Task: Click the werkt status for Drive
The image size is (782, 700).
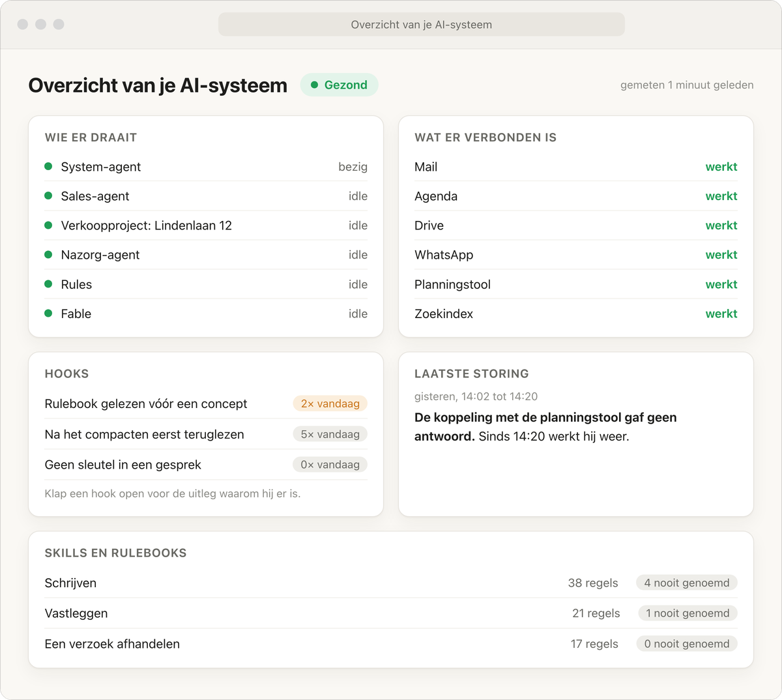Action: [721, 226]
